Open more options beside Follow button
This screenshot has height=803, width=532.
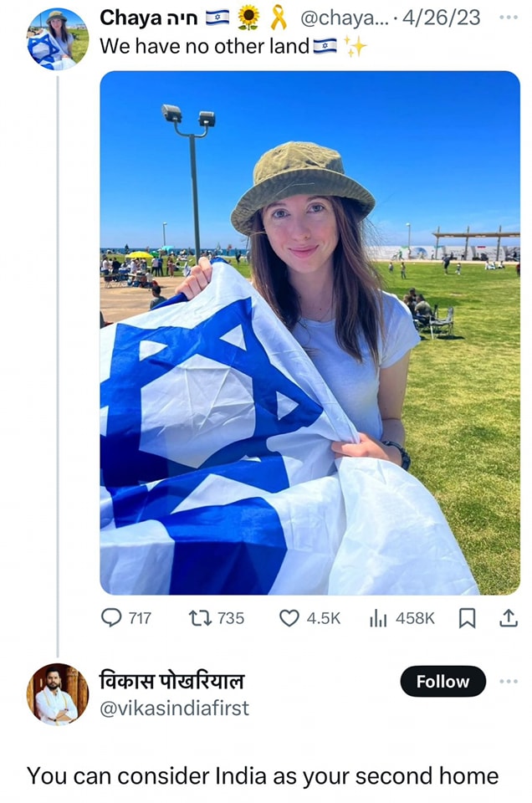coord(509,681)
